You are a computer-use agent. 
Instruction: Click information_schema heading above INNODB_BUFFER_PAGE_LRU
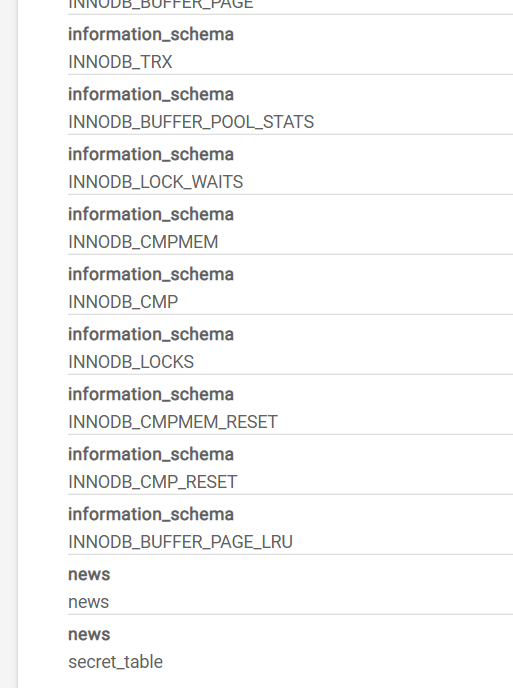[x=151, y=515]
